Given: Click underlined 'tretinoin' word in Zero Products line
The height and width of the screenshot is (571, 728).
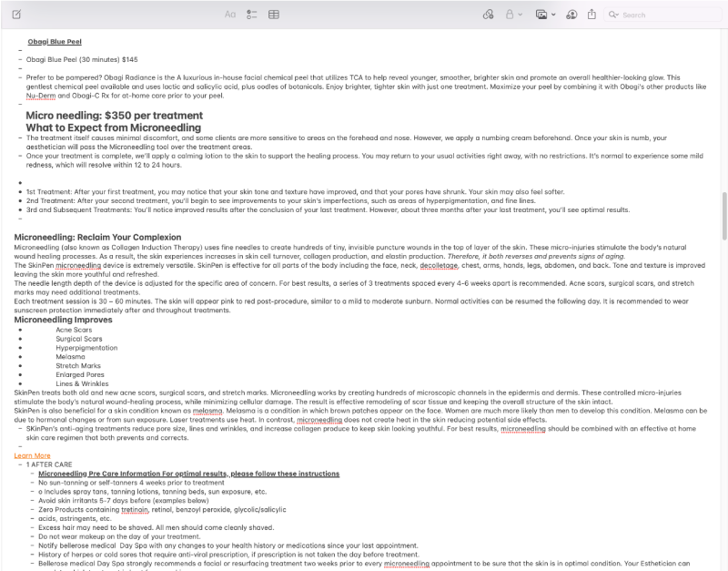Looking at the screenshot, I should 134,510.
